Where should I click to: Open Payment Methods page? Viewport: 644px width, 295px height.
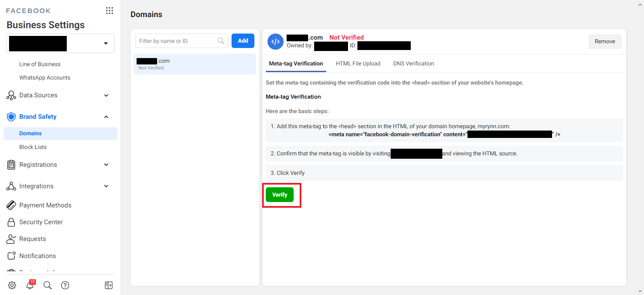[45, 205]
